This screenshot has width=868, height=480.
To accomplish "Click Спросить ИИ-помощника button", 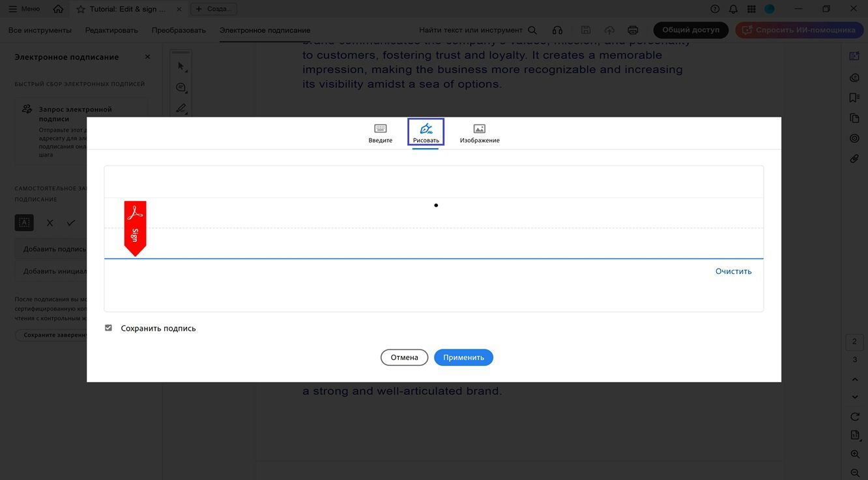I will click(798, 30).
